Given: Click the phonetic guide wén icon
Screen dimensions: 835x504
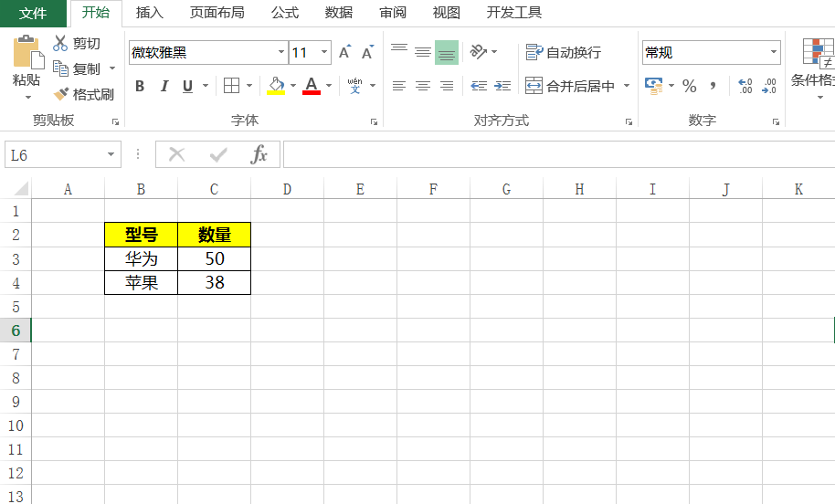Looking at the screenshot, I should 354,86.
